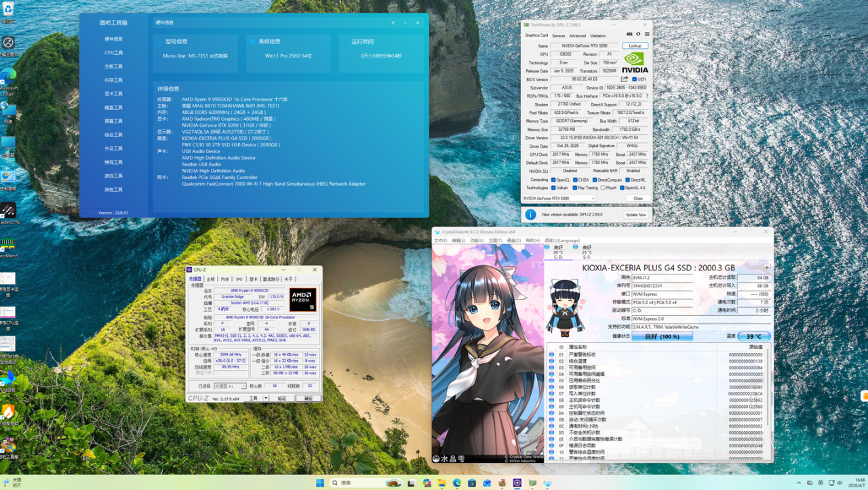Click the blue info icon in GPU-Z update bar
868x490 pixels.
[x=530, y=214]
